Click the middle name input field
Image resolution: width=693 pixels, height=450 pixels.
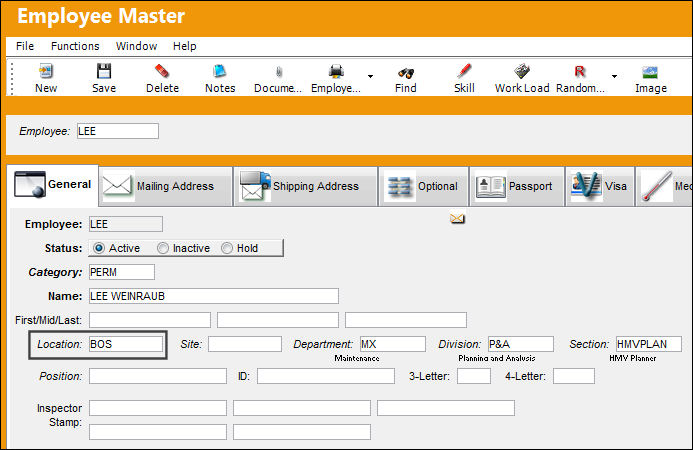(x=278, y=320)
